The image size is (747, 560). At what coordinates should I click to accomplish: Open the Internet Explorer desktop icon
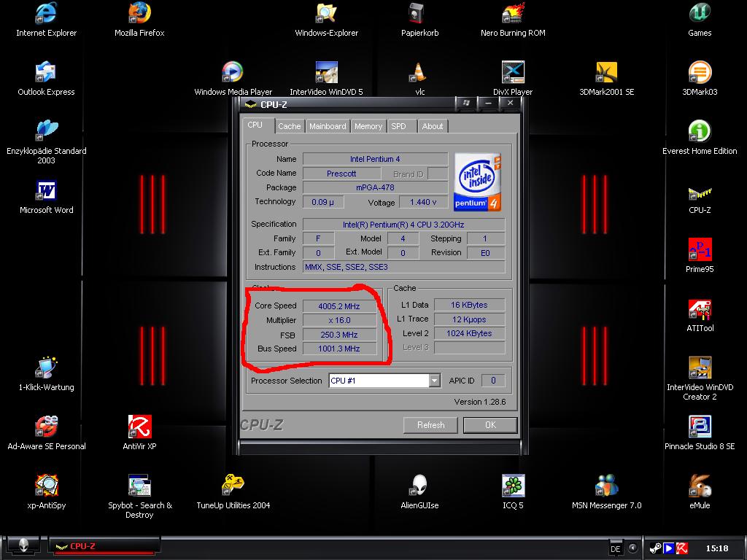(x=46, y=13)
